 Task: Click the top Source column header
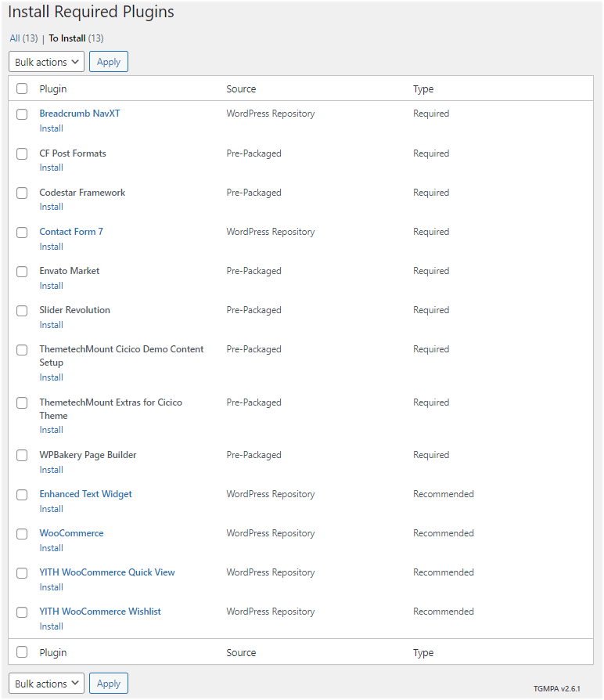(241, 88)
